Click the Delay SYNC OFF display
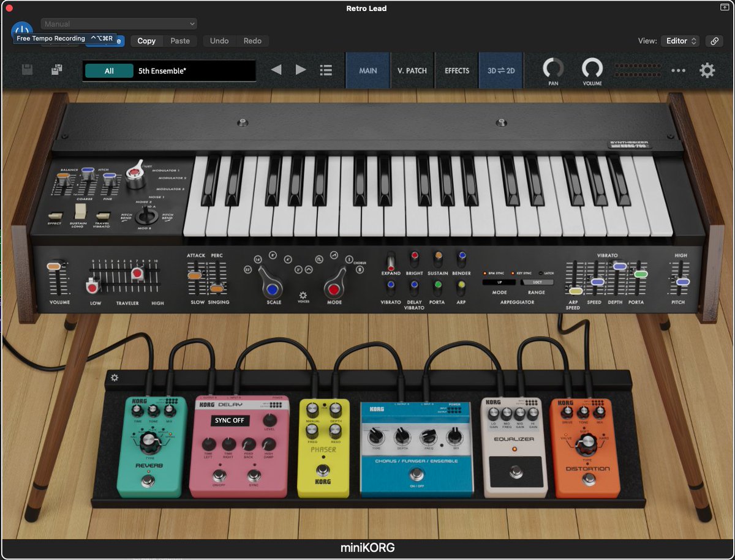The width and height of the screenshot is (735, 560). pyautogui.click(x=230, y=420)
